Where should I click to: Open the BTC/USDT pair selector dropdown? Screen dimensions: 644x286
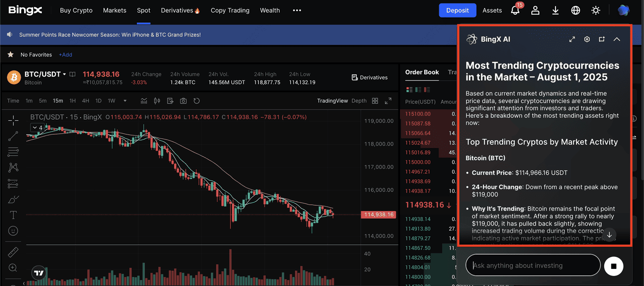(x=64, y=75)
